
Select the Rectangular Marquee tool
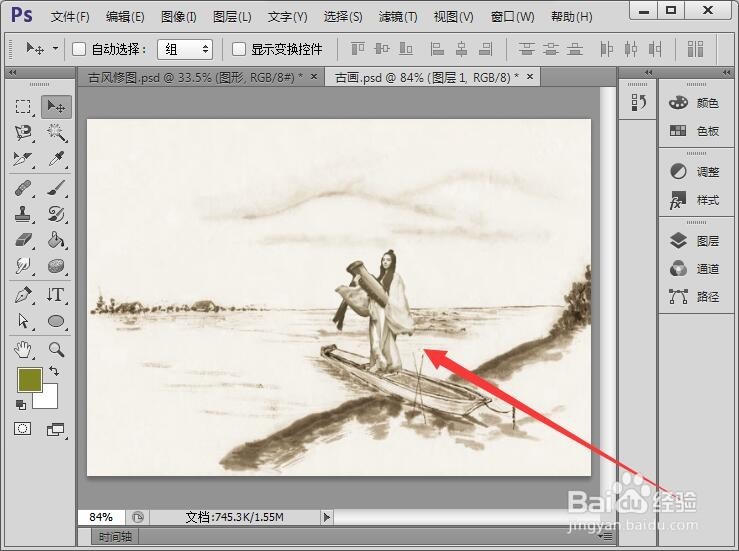click(23, 107)
